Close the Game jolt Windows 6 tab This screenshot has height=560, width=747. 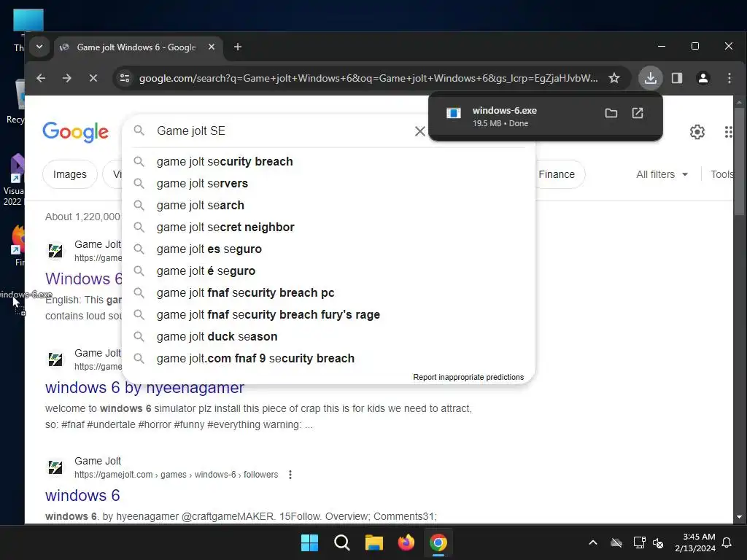[x=212, y=47]
